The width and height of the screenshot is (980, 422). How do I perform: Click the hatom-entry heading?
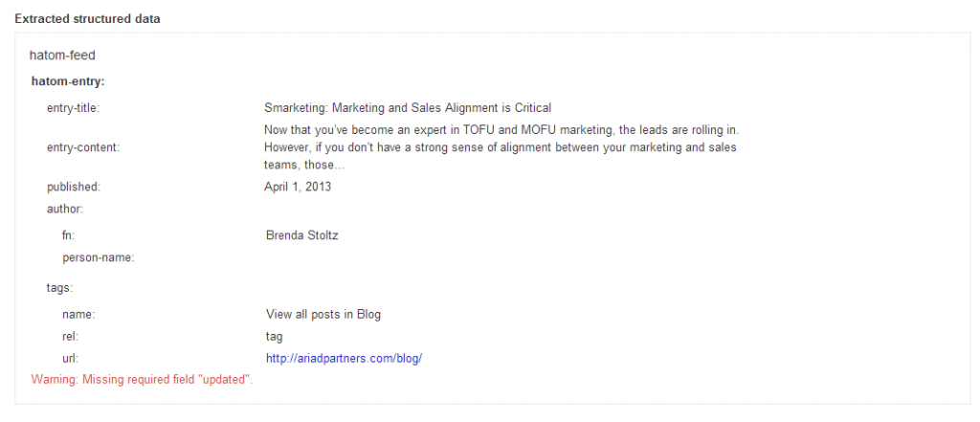[68, 81]
